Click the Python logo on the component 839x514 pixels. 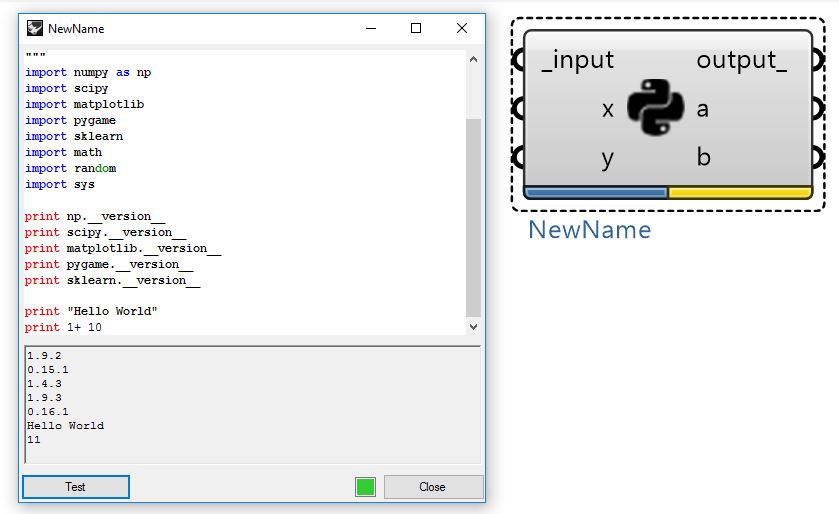point(655,109)
